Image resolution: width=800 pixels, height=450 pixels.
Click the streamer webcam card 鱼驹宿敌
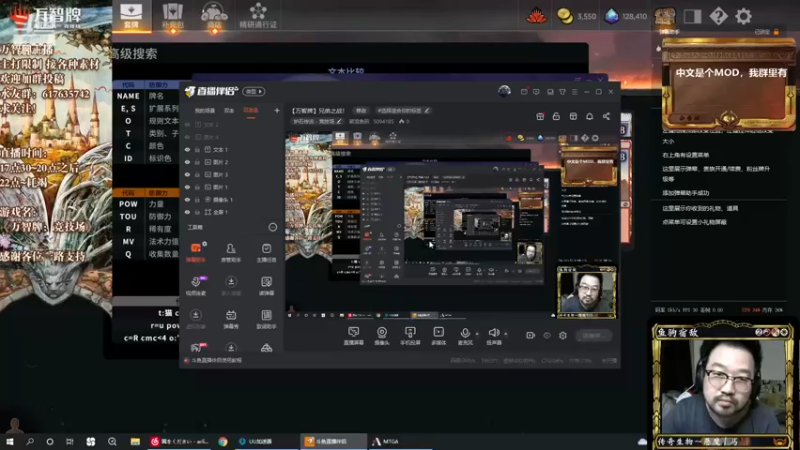[723, 386]
